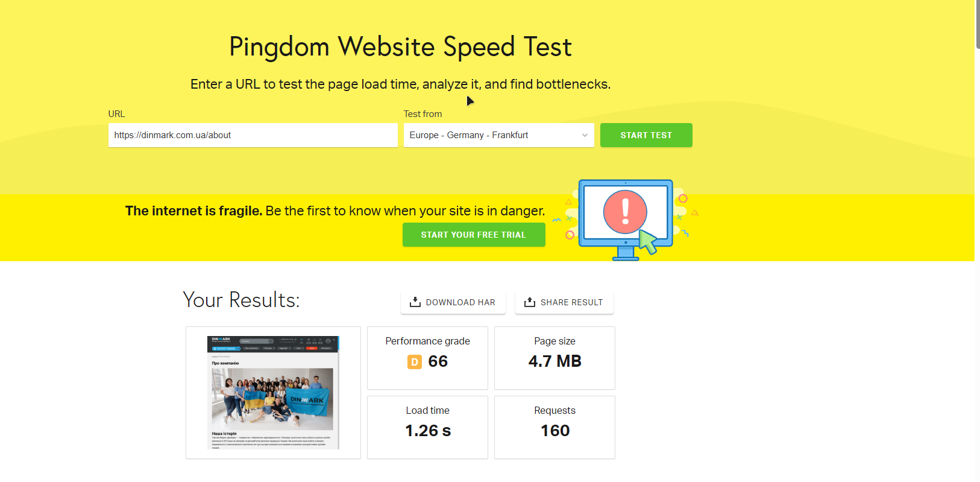This screenshot has width=980, height=482.
Task: Click the orange D grade badge
Action: (x=415, y=362)
